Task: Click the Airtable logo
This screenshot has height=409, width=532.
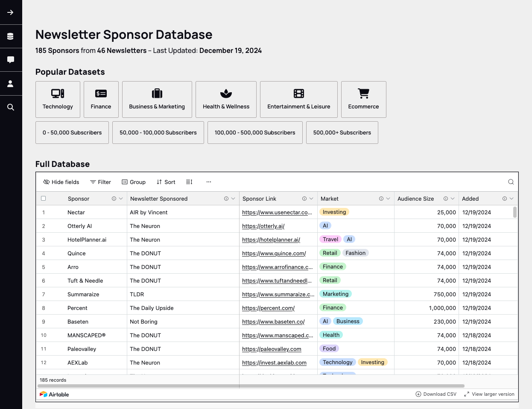Action: 54,394
